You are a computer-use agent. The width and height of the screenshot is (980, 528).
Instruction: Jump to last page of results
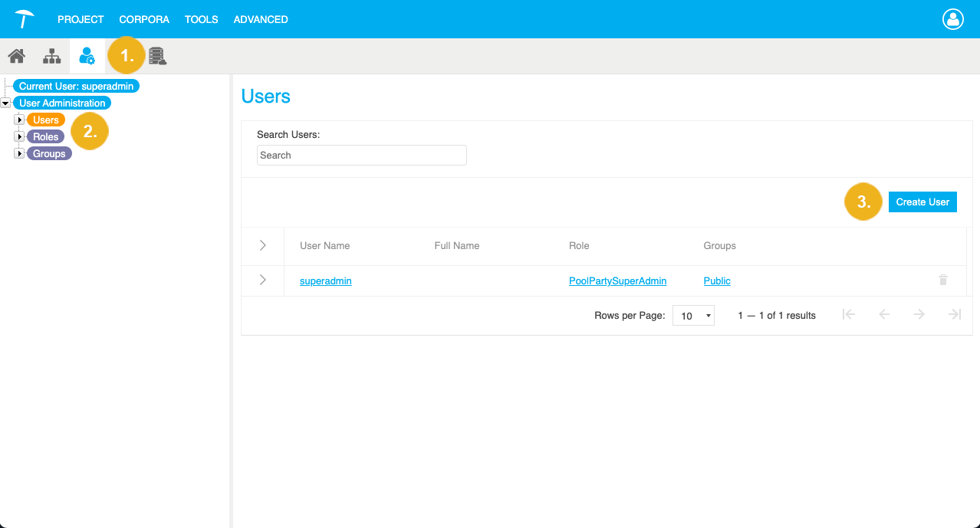954,314
